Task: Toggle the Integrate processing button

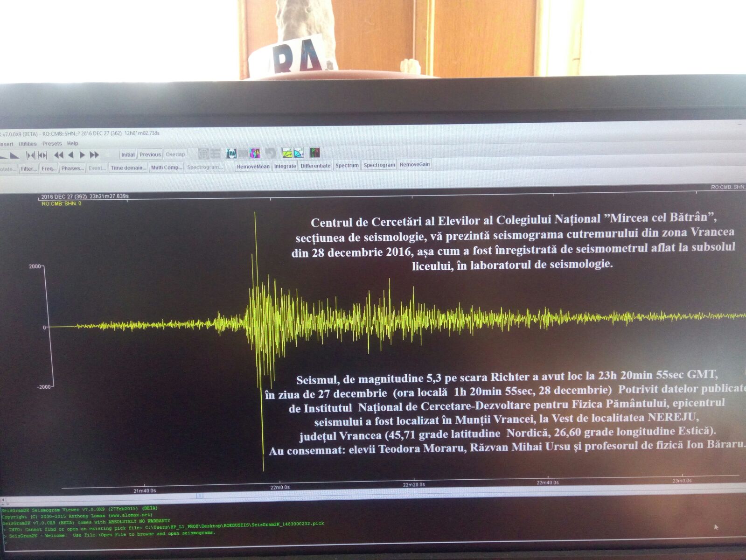Action: pyautogui.click(x=285, y=166)
